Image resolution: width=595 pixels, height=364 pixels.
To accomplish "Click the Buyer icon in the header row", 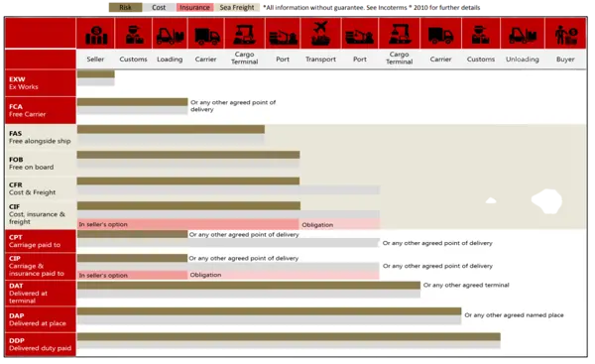I will click(566, 36).
